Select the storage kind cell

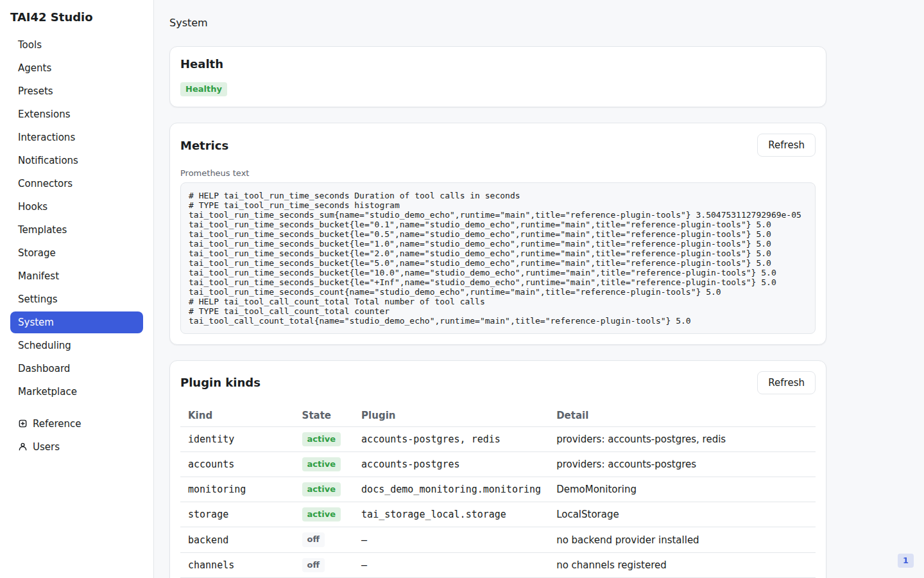208,514
